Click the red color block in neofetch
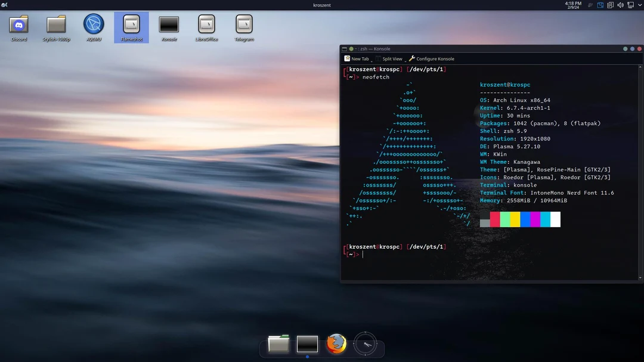Viewport: 644px width, 362px height. pos(495,219)
